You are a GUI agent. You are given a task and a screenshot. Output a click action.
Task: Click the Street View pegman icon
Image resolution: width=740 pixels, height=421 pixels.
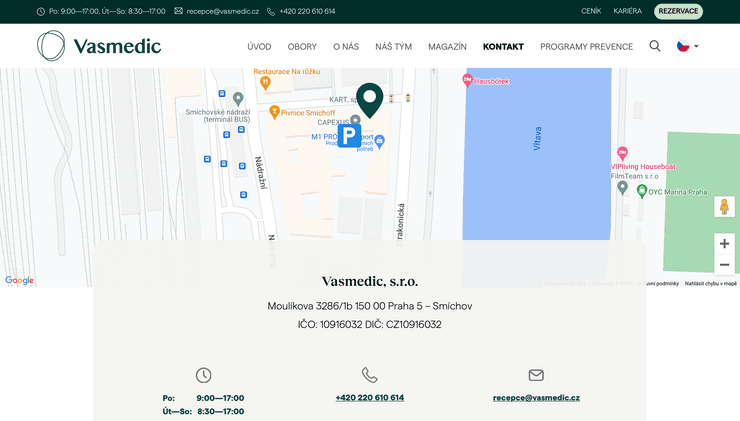click(724, 206)
